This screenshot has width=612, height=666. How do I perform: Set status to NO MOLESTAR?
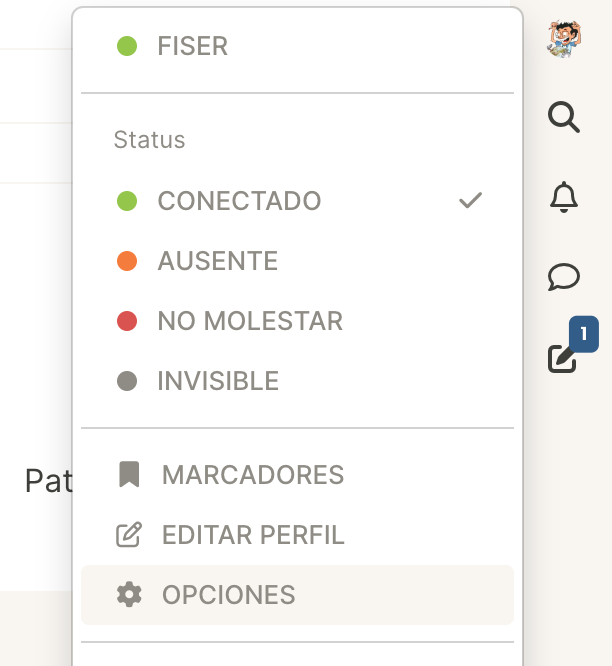click(250, 321)
